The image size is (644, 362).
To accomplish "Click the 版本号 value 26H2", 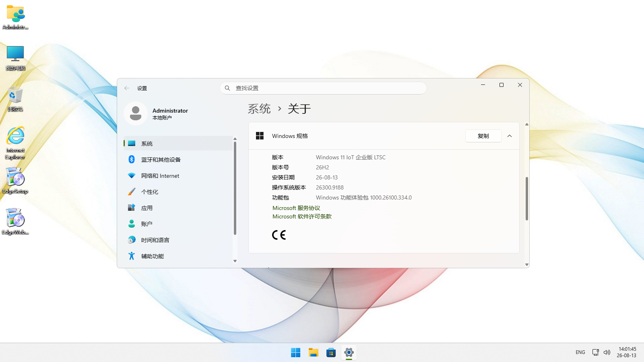I will pyautogui.click(x=322, y=167).
